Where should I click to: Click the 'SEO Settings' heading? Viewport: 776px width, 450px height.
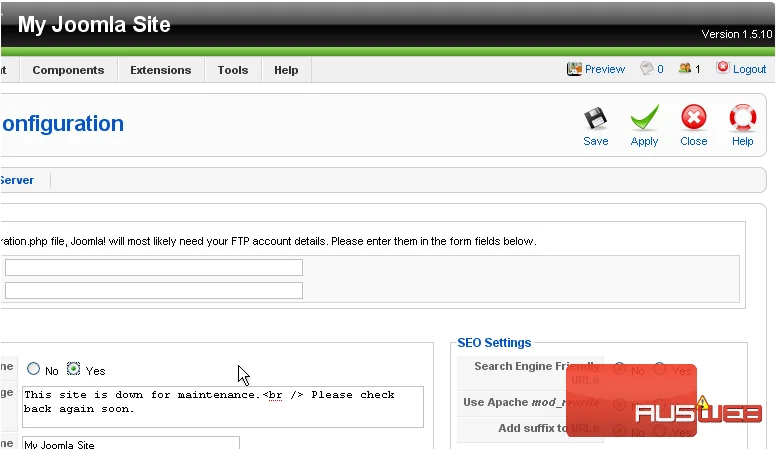[494, 343]
